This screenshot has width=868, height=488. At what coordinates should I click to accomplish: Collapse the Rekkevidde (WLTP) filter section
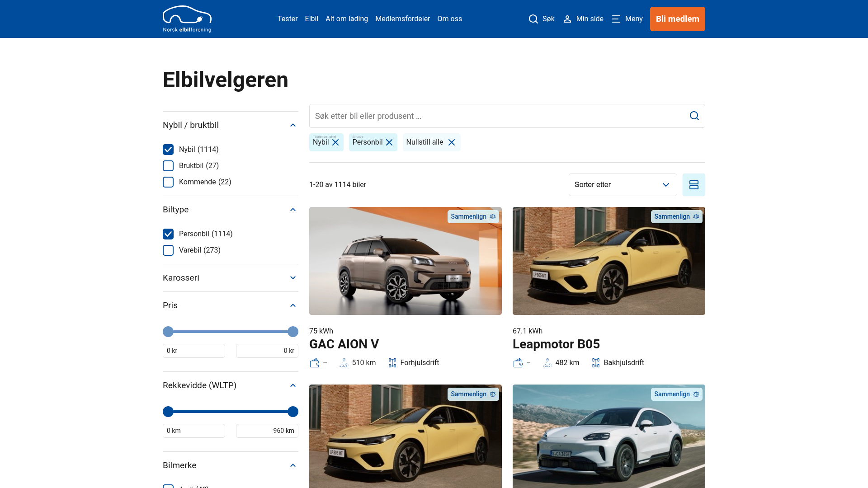pos(230,385)
